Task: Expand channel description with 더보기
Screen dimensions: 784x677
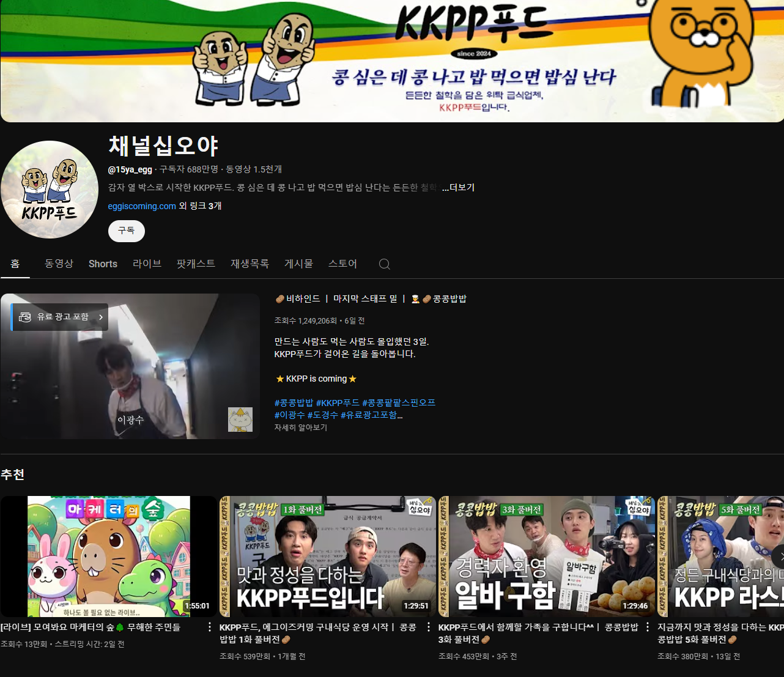Action: point(459,188)
